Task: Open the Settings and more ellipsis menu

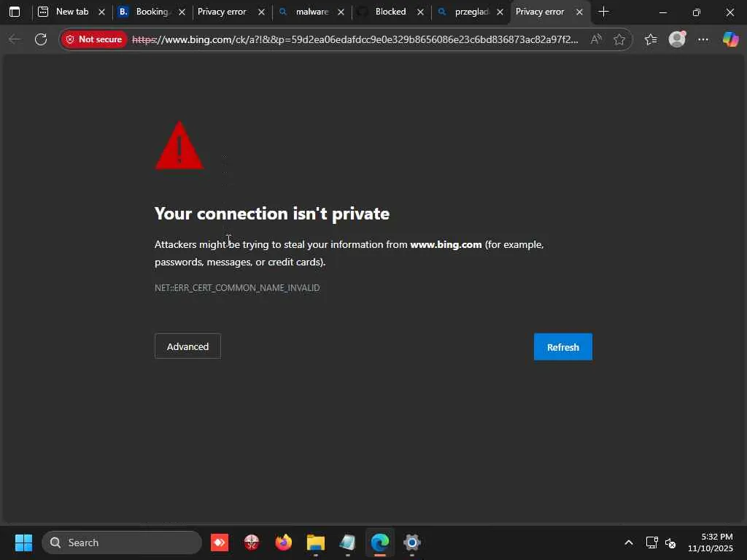Action: (703, 39)
